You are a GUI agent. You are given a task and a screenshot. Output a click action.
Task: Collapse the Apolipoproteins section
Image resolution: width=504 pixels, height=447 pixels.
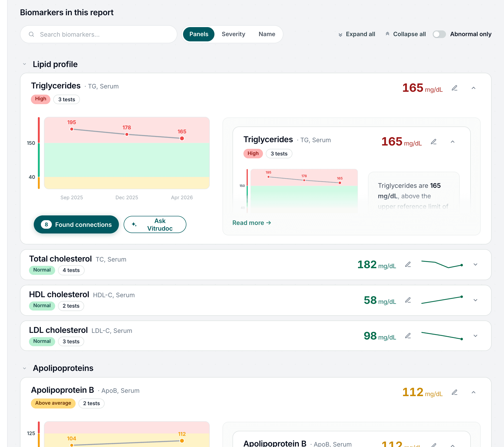(24, 368)
